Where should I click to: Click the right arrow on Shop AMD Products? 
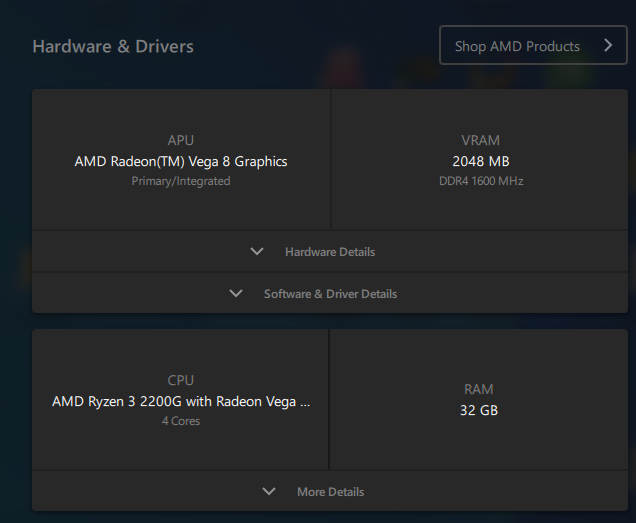(x=607, y=46)
